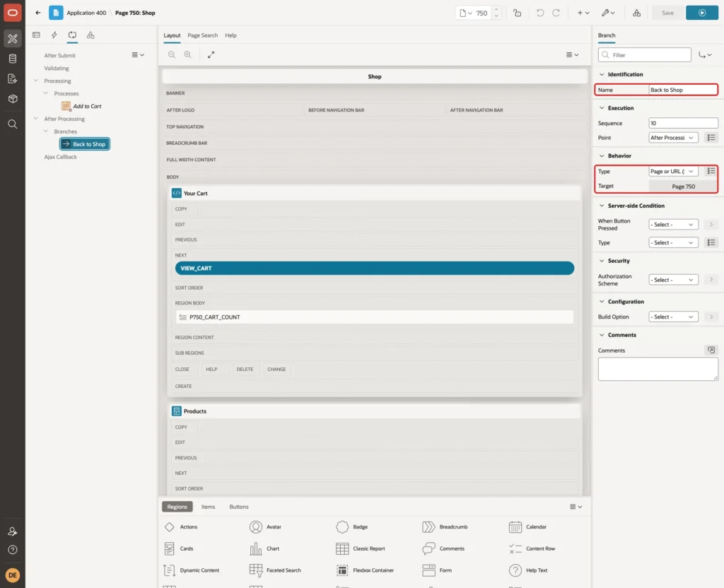The width and height of the screenshot is (724, 588).
Task: Switch to the Dynamic Actions lightning tab
Action: [x=54, y=35]
